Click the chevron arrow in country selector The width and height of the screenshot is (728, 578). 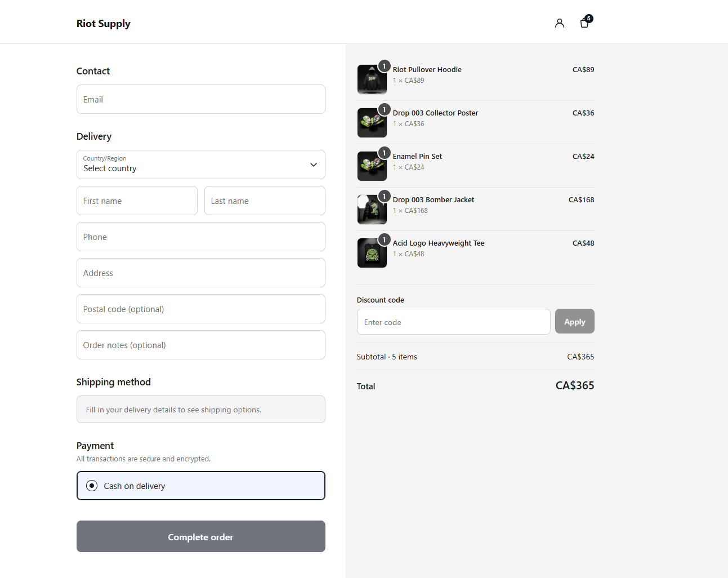coord(314,164)
